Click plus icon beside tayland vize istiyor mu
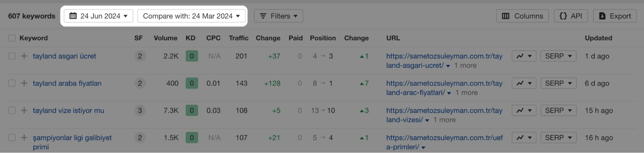Image resolution: width=644 pixels, height=153 pixels. point(24,111)
